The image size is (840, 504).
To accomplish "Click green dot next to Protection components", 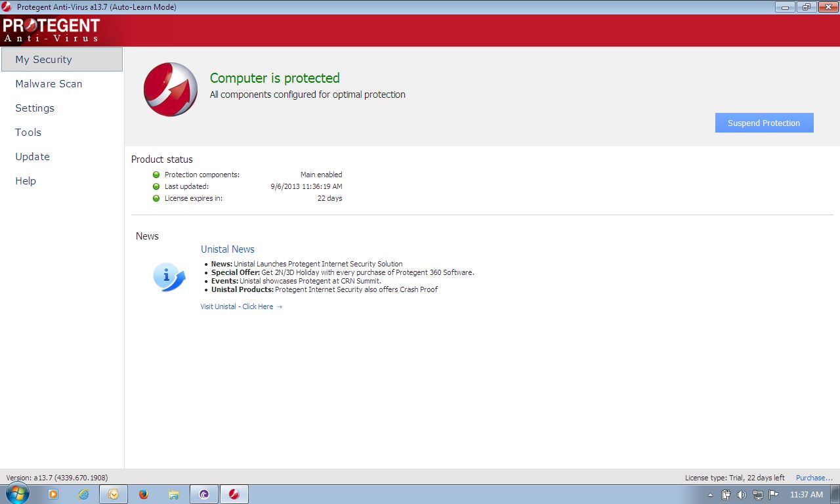I will click(x=156, y=175).
